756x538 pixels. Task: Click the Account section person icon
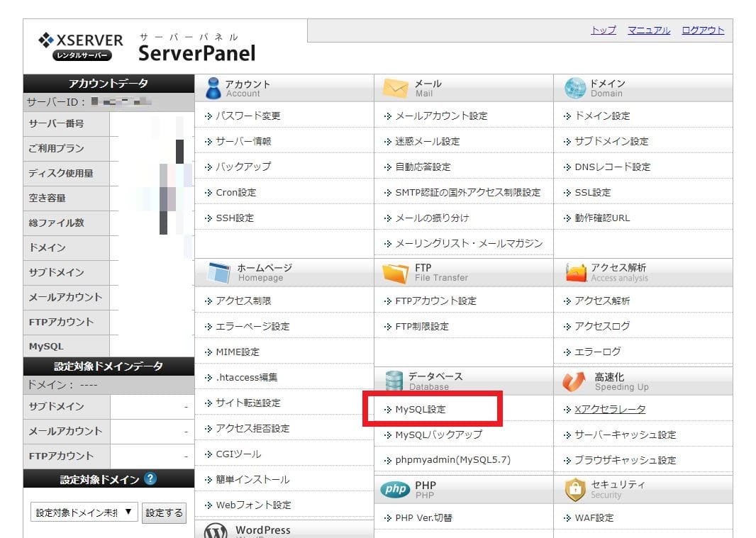point(212,88)
